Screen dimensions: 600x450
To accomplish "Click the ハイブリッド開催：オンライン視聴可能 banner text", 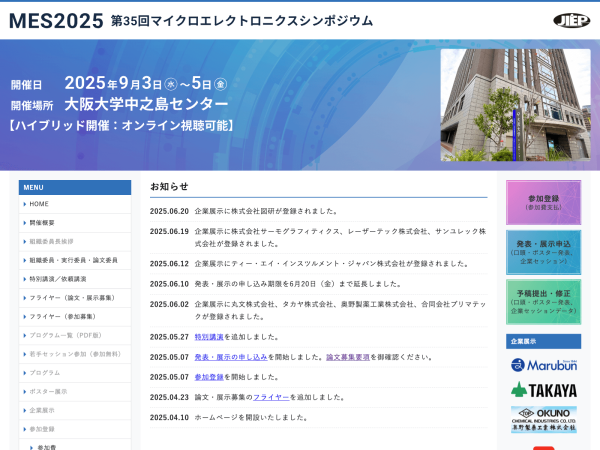I will 121,125.
